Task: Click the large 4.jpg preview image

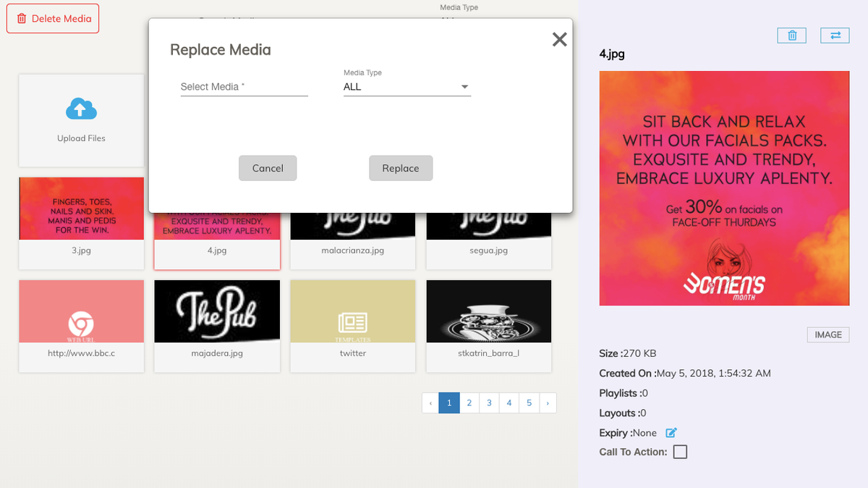Action: pyautogui.click(x=724, y=188)
